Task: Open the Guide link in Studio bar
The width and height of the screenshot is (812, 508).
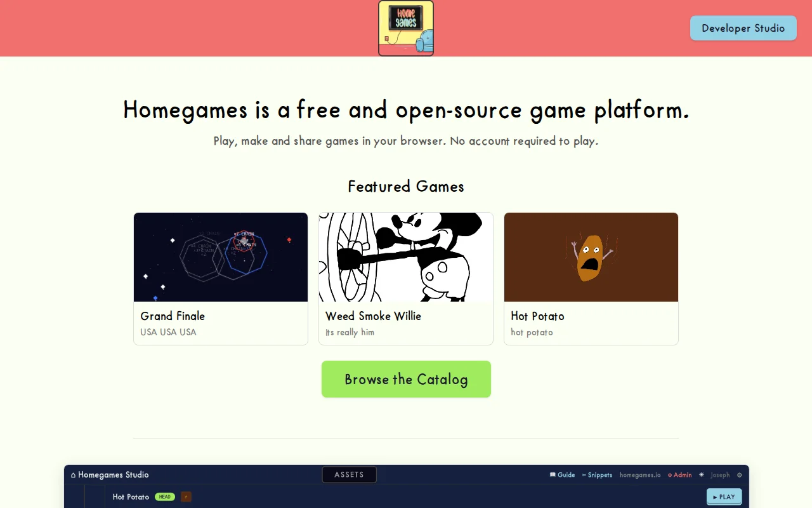Action: tap(562, 475)
